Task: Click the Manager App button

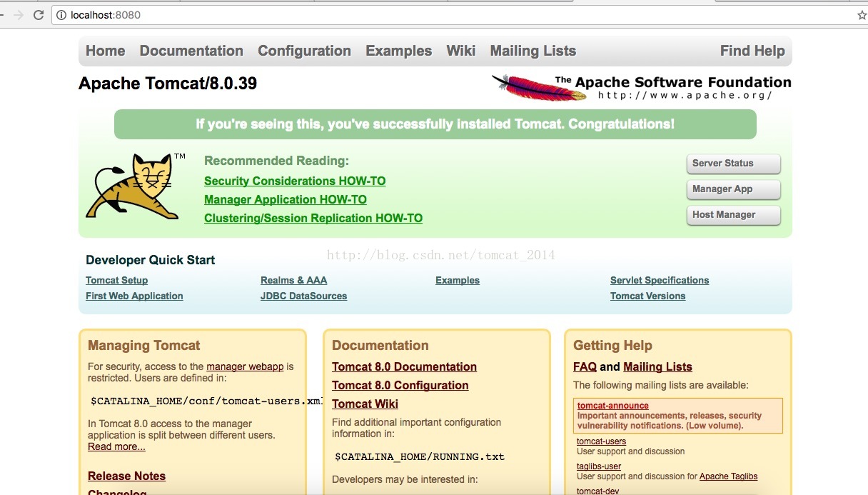Action: [733, 189]
